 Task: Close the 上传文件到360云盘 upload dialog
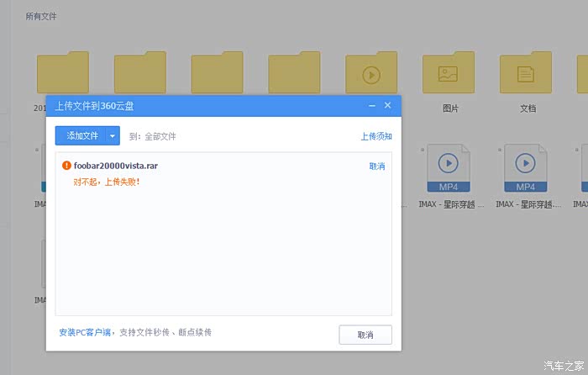(388, 105)
